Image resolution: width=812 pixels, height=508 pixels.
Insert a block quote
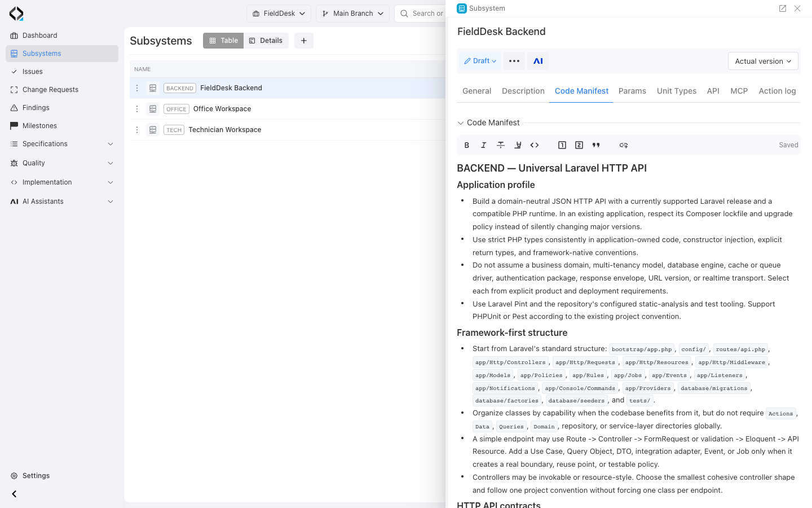596,145
